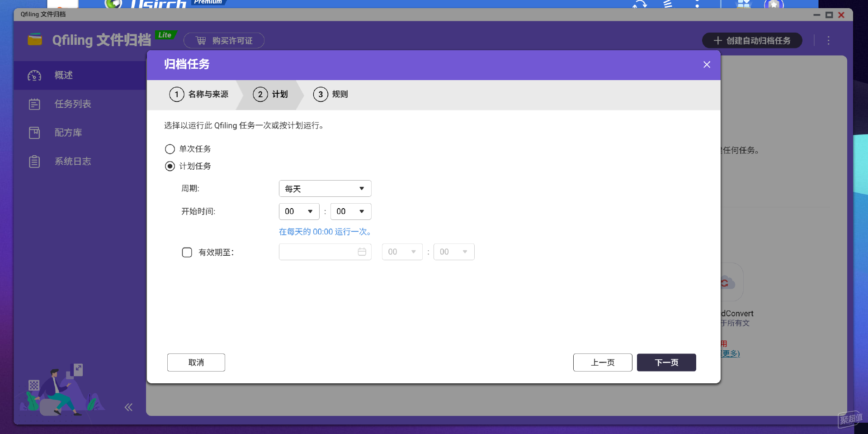Image resolution: width=868 pixels, height=434 pixels.
Task: Click the calendar icon in expiry date field
Action: pos(362,252)
